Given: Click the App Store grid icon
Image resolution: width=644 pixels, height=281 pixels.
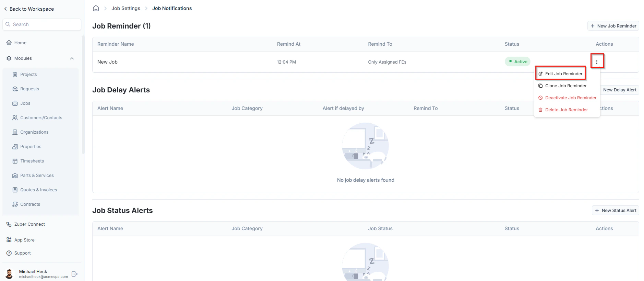Looking at the screenshot, I should 9,240.
